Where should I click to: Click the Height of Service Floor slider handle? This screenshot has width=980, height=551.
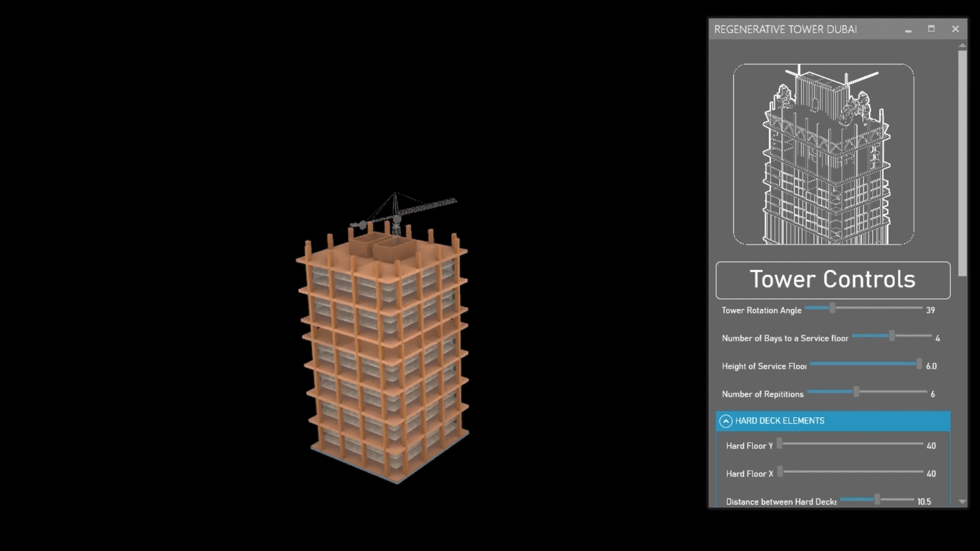click(919, 364)
